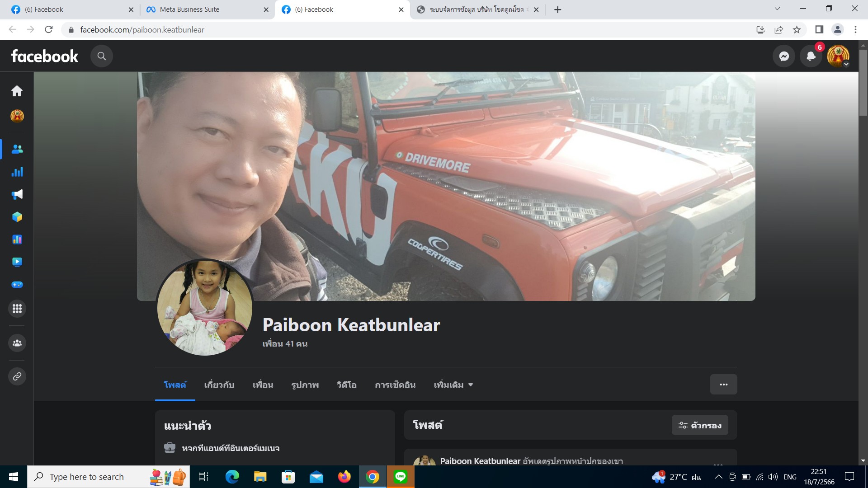Expand the เพิ่มเติม dropdown on the profile
The height and width of the screenshot is (488, 868).
(x=453, y=385)
